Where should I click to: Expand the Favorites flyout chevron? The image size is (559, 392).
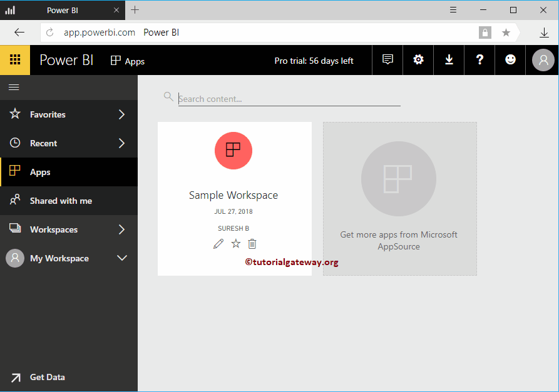coord(121,114)
